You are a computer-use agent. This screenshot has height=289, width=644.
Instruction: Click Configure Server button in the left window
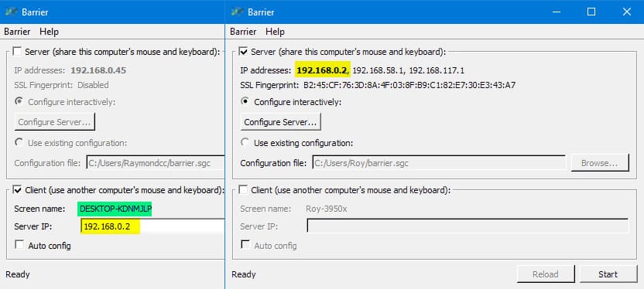pyautogui.click(x=55, y=122)
